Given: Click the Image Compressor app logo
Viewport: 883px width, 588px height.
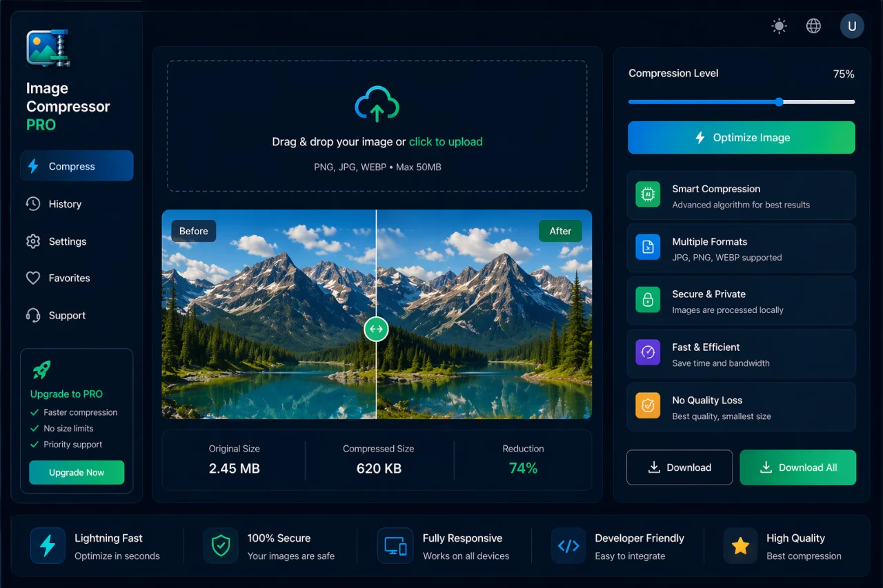Looking at the screenshot, I should pos(49,48).
